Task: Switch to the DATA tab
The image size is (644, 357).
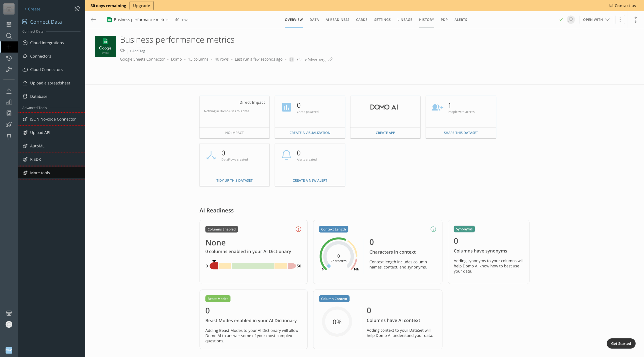Action: (314, 20)
